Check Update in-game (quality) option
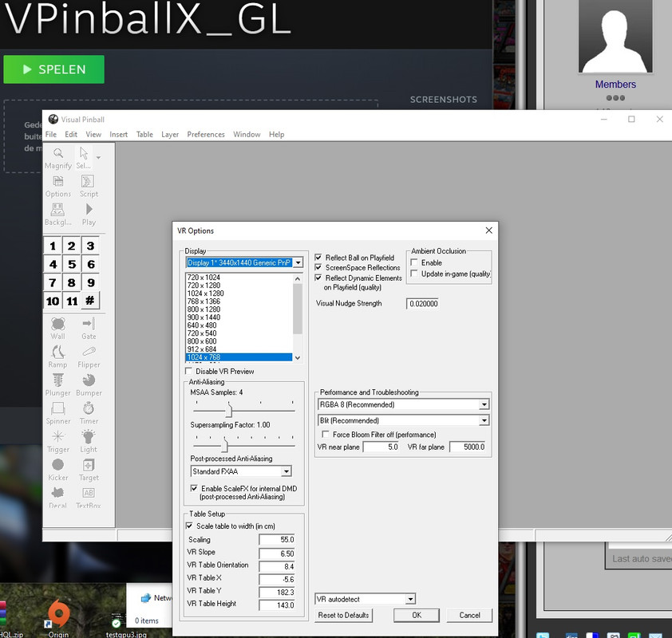The image size is (672, 638). (414, 274)
